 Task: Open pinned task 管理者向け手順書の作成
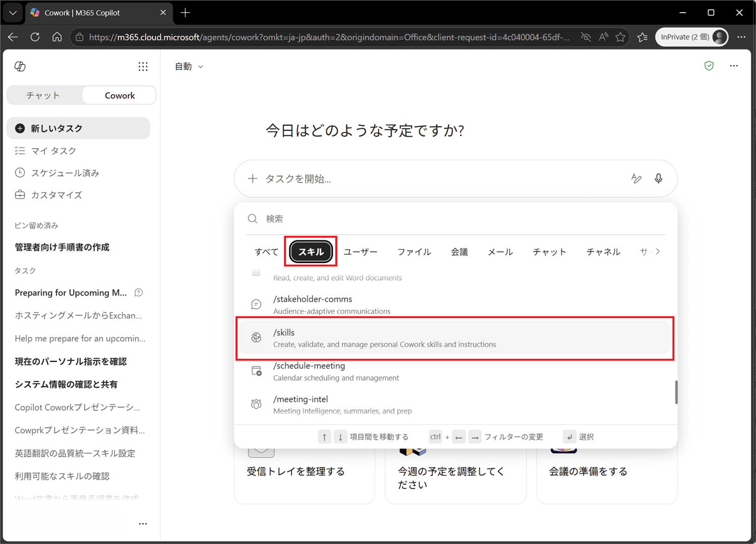click(x=62, y=247)
